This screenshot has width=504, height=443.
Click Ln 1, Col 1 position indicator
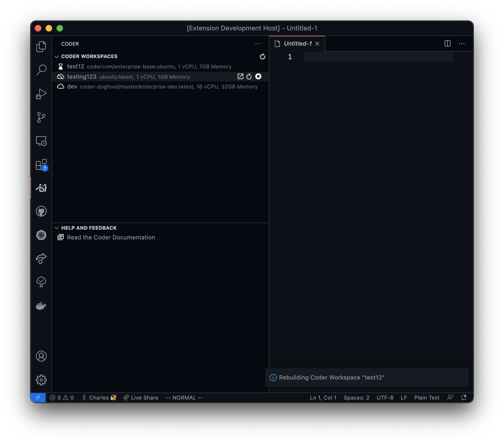323,398
